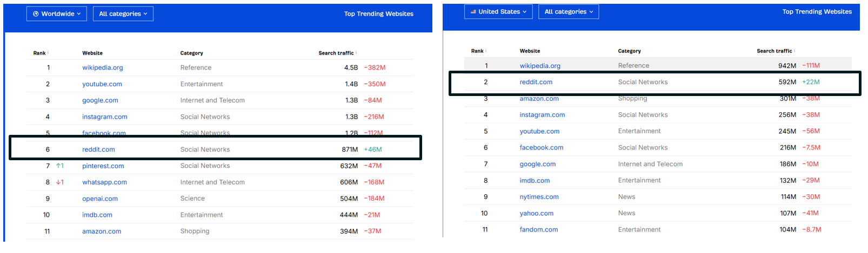This screenshot has width=868, height=253.
Task: Click info icon beside Search traffic in Worldwide table
Action: pyautogui.click(x=356, y=52)
